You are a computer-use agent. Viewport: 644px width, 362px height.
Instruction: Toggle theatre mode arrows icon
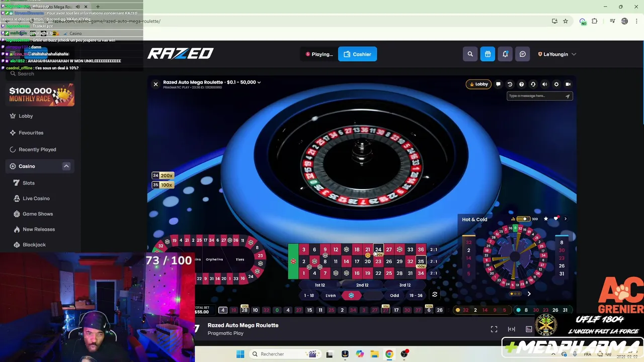tap(511, 329)
